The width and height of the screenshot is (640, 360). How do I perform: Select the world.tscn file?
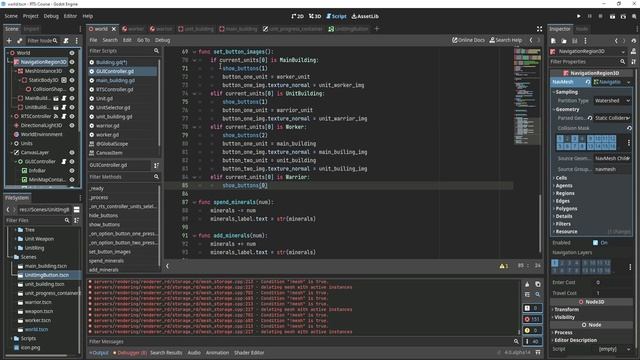[36, 329]
